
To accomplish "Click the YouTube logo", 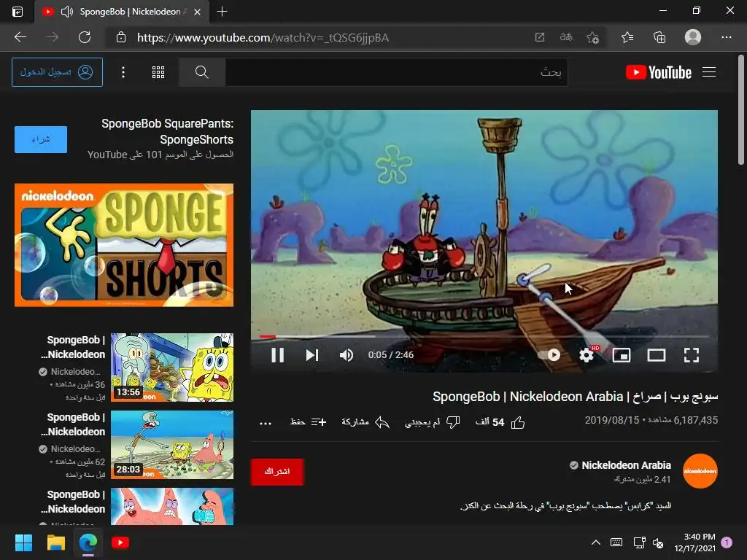I will tap(659, 72).
